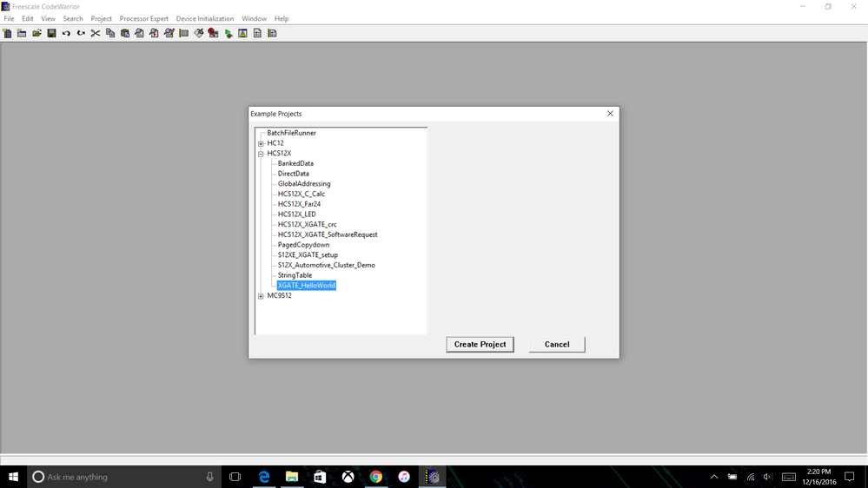
Task: Click the volume speaker tray icon
Action: (x=768, y=477)
